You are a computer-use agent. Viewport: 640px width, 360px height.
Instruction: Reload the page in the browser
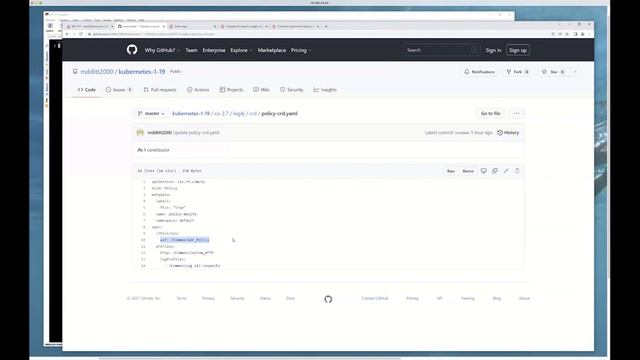[81, 34]
